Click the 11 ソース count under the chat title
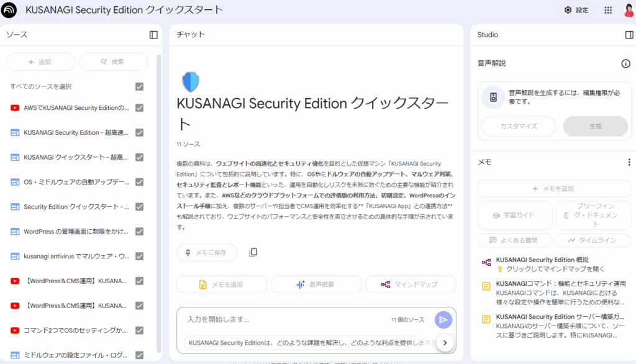The height and width of the screenshot is (364, 636). [188, 144]
